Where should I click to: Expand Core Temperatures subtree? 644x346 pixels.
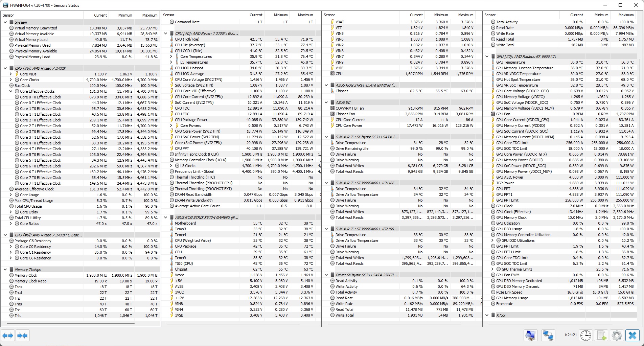tap(171, 56)
